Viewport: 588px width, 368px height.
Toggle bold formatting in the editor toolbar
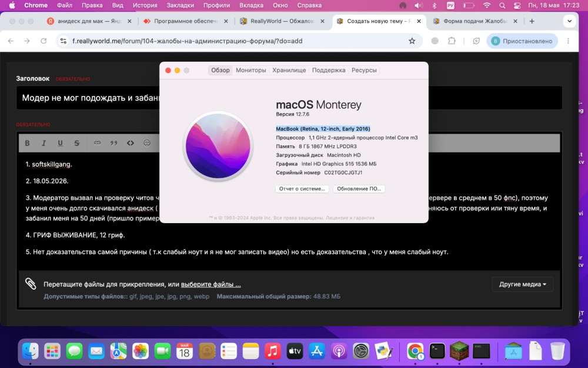[28, 143]
